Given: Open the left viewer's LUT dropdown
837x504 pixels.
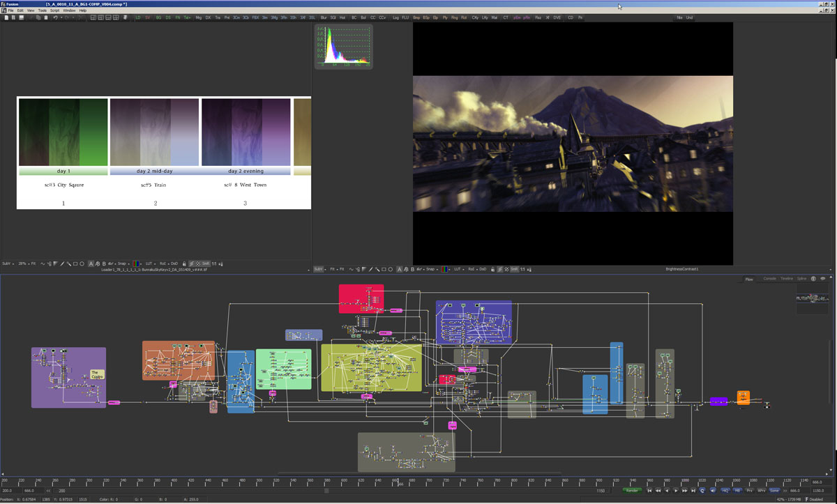Looking at the screenshot, I should click(147, 264).
